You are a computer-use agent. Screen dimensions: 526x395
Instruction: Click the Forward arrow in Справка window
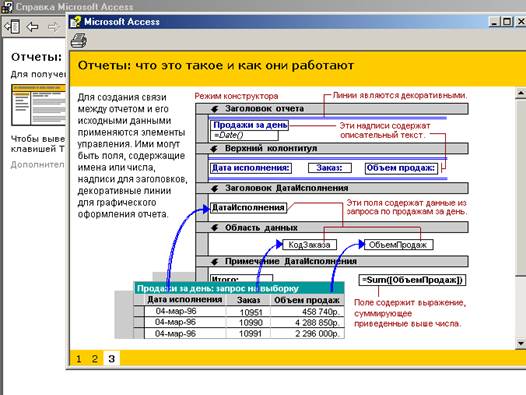53,27
